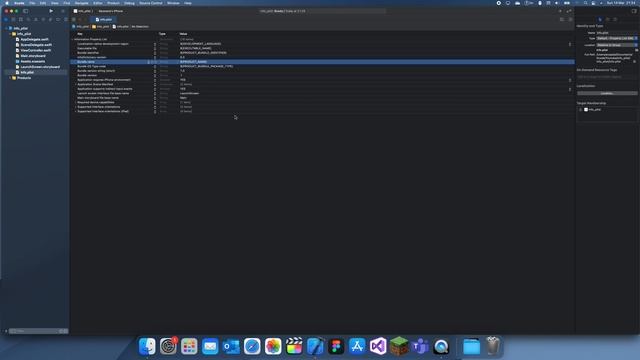Open Launchpad from the Dock
The image size is (640, 360).
pyautogui.click(x=189, y=346)
